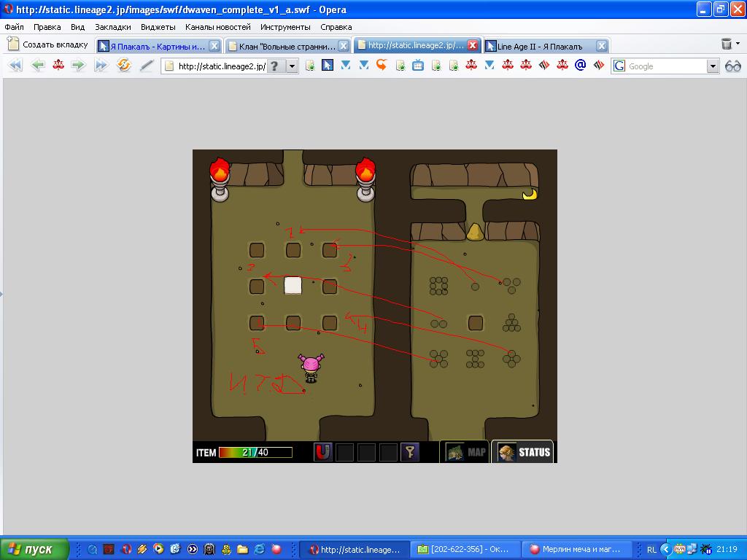Click the orange Reload page icon
The width and height of the screenshot is (747, 560).
coord(124,65)
